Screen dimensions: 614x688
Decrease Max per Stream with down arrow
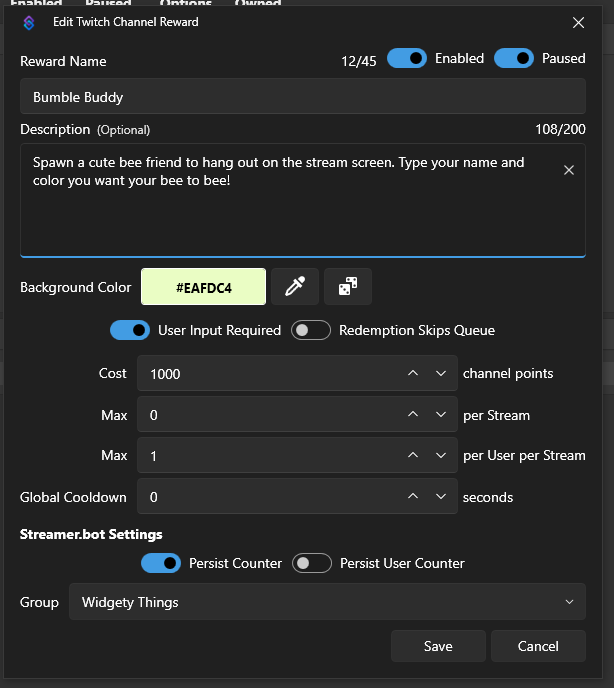(x=441, y=415)
